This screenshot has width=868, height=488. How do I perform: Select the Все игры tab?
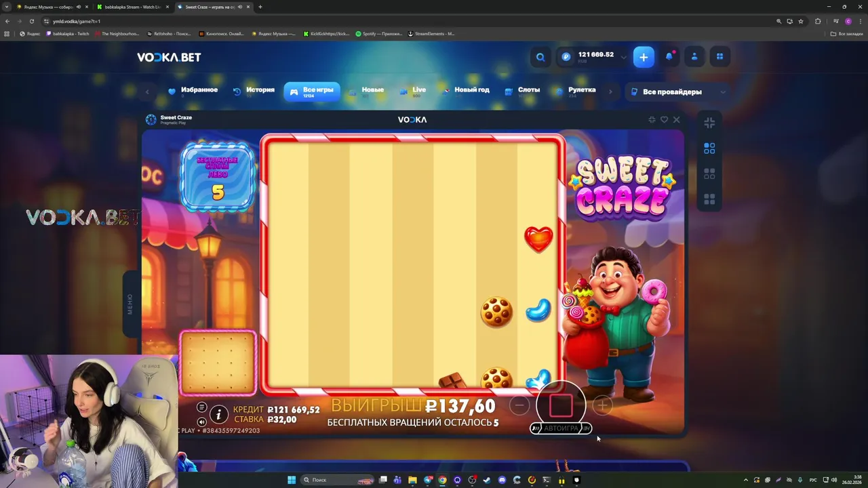tap(312, 91)
